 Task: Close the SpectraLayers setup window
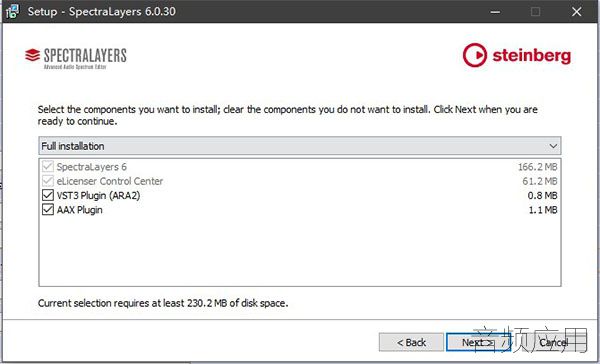pos(576,11)
